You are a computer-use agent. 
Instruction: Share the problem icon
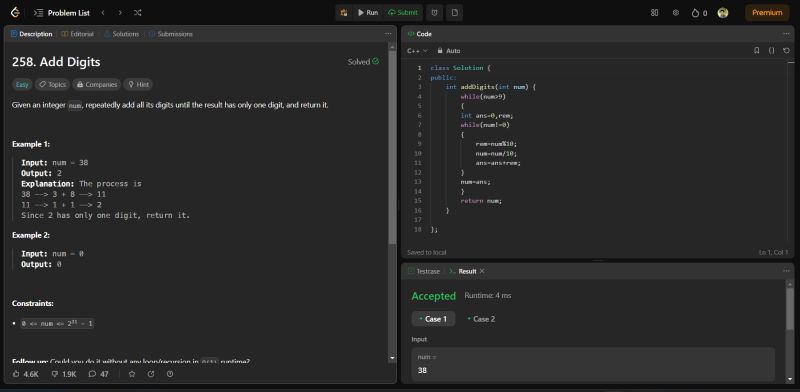tap(151, 374)
